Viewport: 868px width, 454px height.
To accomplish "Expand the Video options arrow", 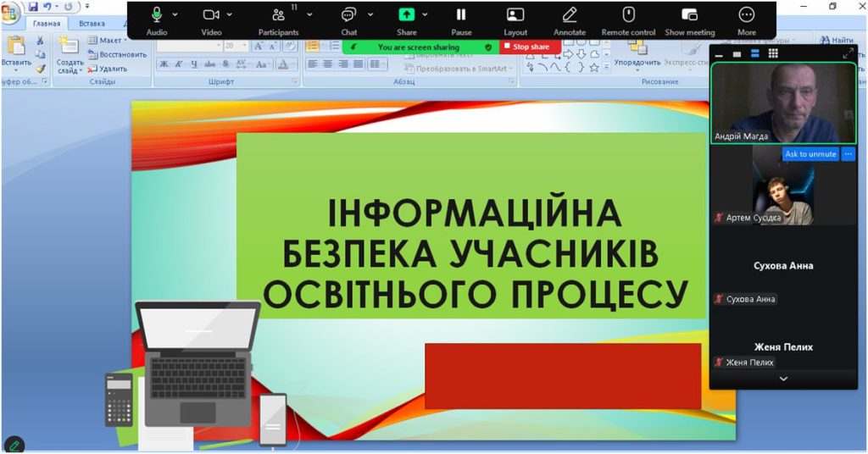I will (x=230, y=14).
